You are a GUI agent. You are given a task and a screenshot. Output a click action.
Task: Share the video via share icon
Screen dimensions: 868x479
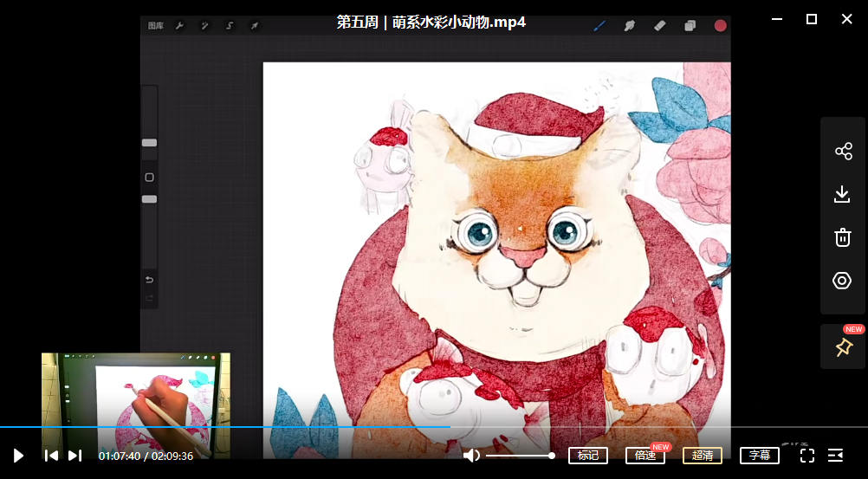pyautogui.click(x=843, y=152)
